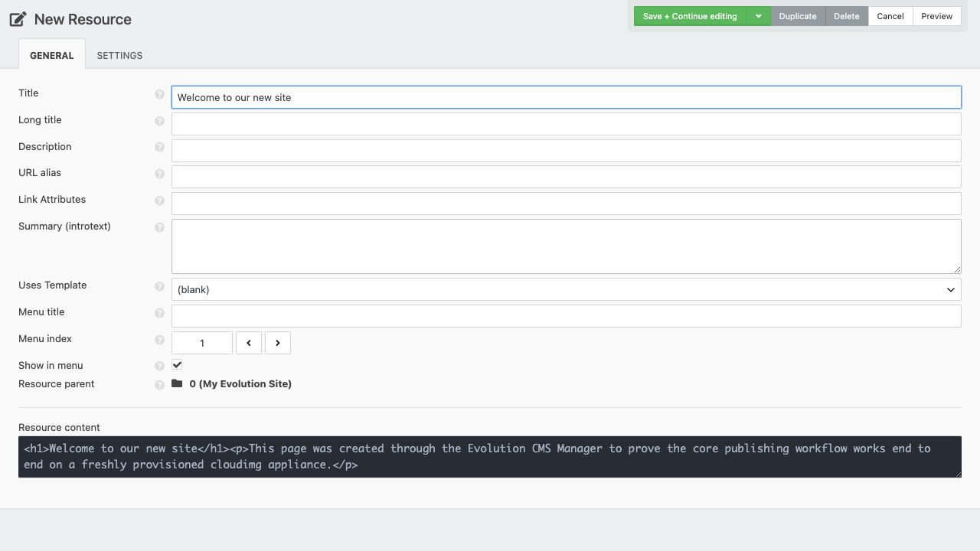
Task: Click the parent '0 (My Evolution Site)' text
Action: (x=240, y=384)
